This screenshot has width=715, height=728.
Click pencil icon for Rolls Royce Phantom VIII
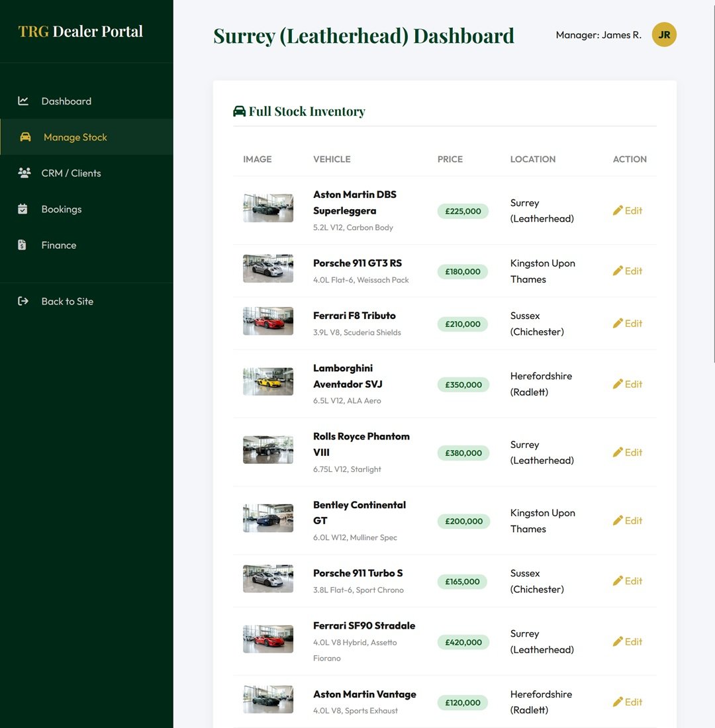618,453
